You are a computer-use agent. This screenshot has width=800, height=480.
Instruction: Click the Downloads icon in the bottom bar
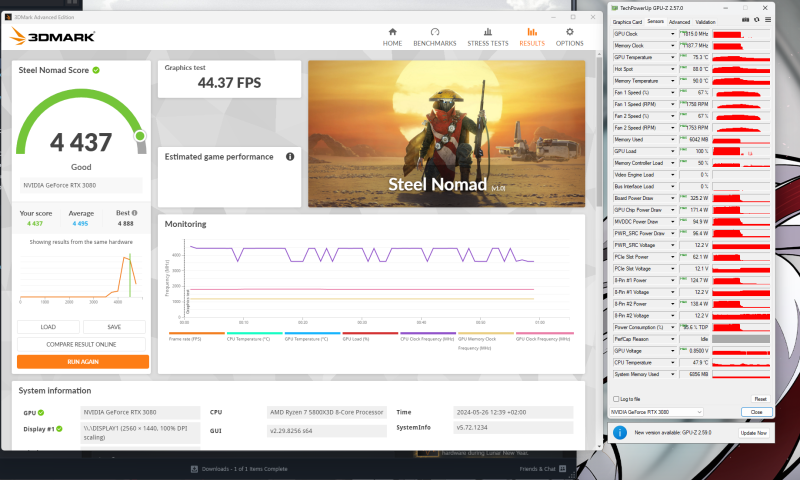pyautogui.click(x=194, y=469)
